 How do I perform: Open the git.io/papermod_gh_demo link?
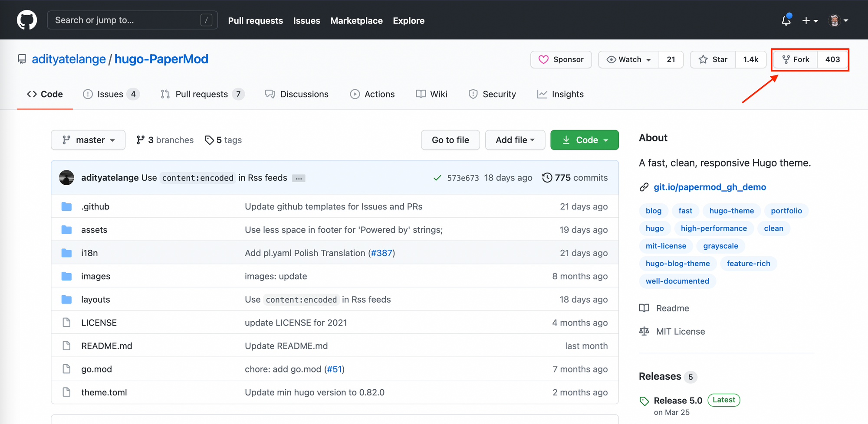[x=710, y=187]
